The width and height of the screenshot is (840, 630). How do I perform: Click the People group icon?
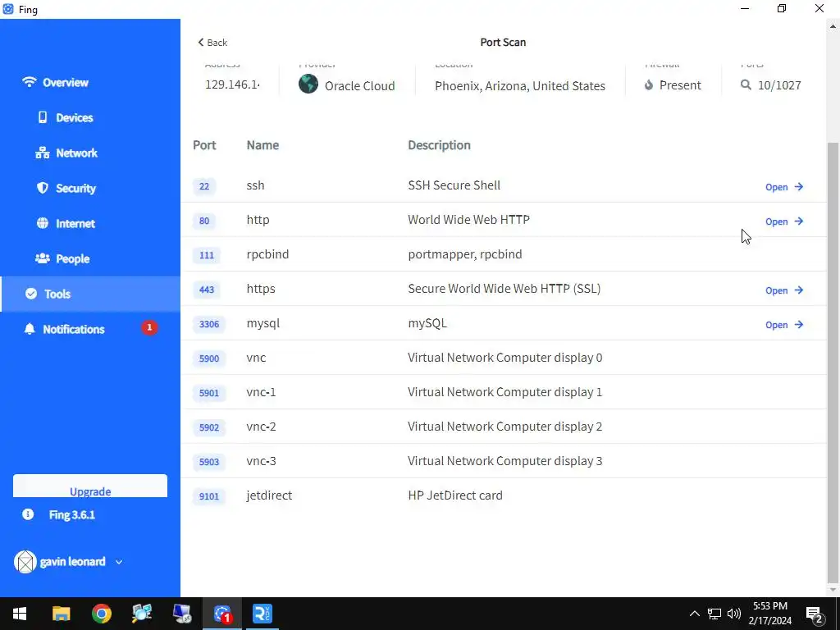tap(43, 258)
